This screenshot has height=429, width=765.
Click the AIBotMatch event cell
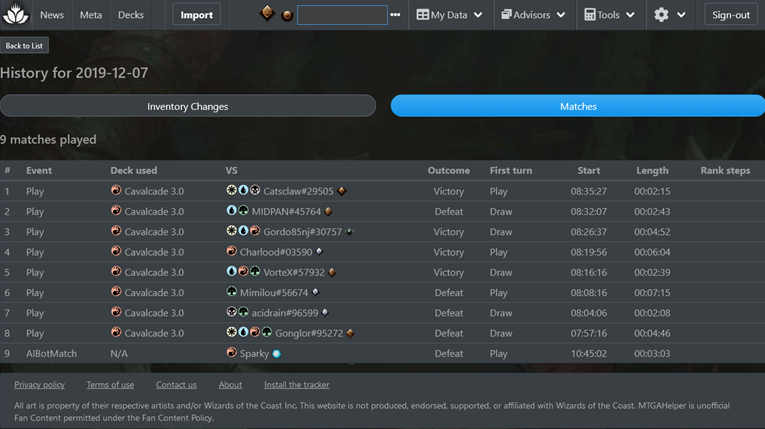tap(51, 353)
